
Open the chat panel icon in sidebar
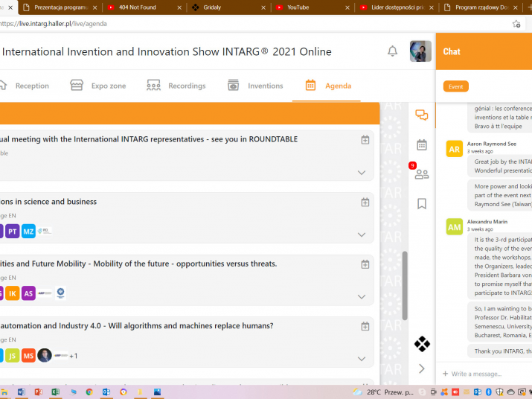tap(422, 115)
